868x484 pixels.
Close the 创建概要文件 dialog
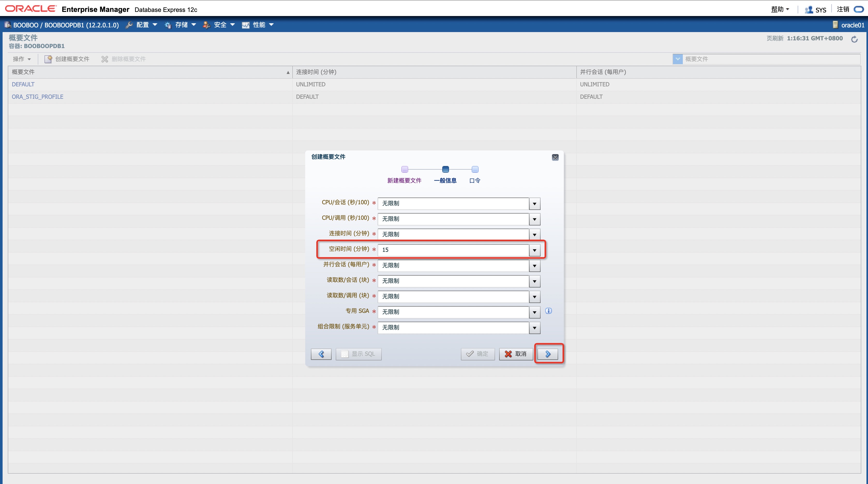pos(555,157)
